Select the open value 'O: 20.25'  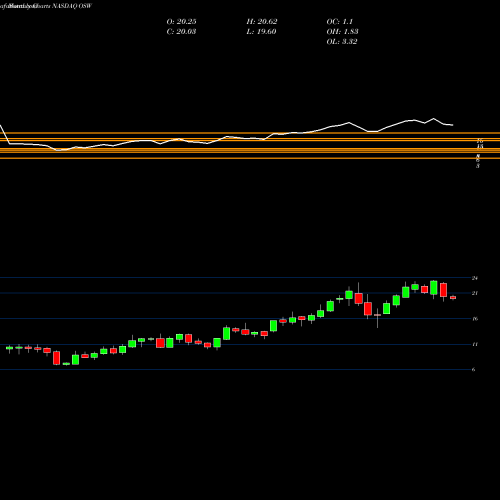[181, 22]
